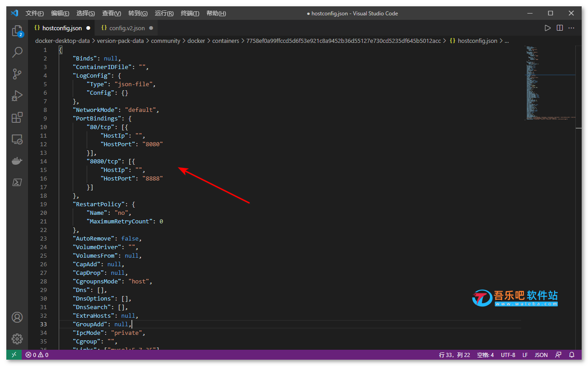588x366 pixels.
Task: Run the file with the play button
Action: [548, 28]
